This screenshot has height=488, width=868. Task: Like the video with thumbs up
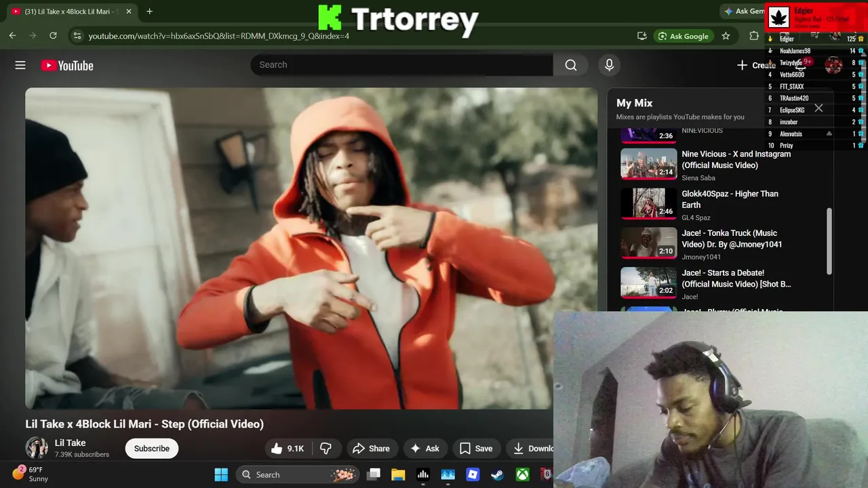point(288,448)
